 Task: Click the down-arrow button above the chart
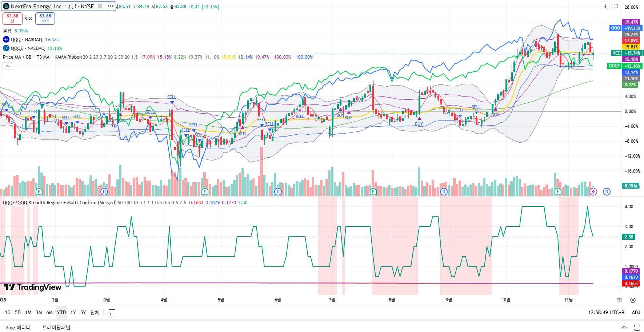point(605,6)
